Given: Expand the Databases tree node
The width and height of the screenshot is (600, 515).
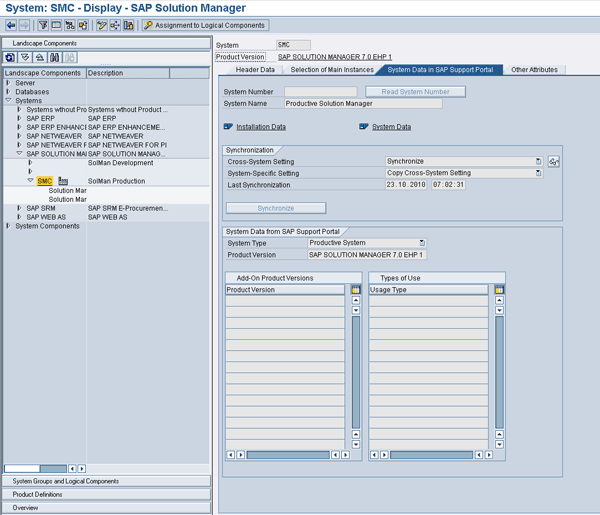Looking at the screenshot, I should click(x=8, y=92).
